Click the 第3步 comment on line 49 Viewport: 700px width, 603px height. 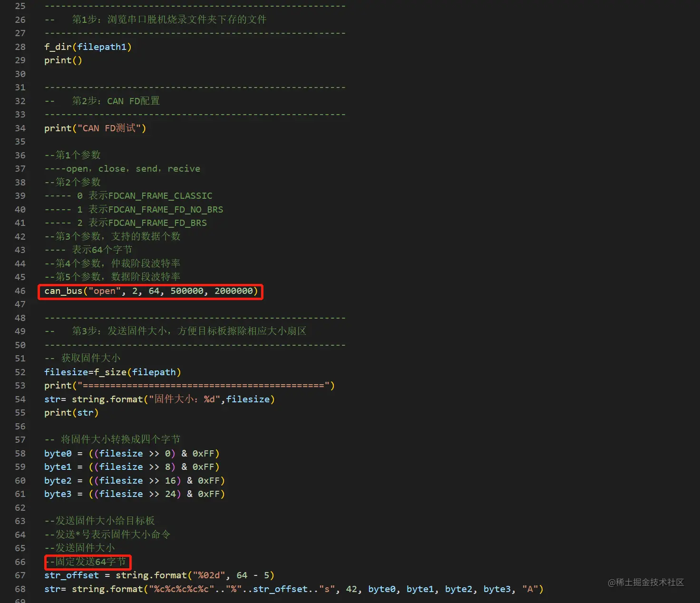pyautogui.click(x=175, y=331)
